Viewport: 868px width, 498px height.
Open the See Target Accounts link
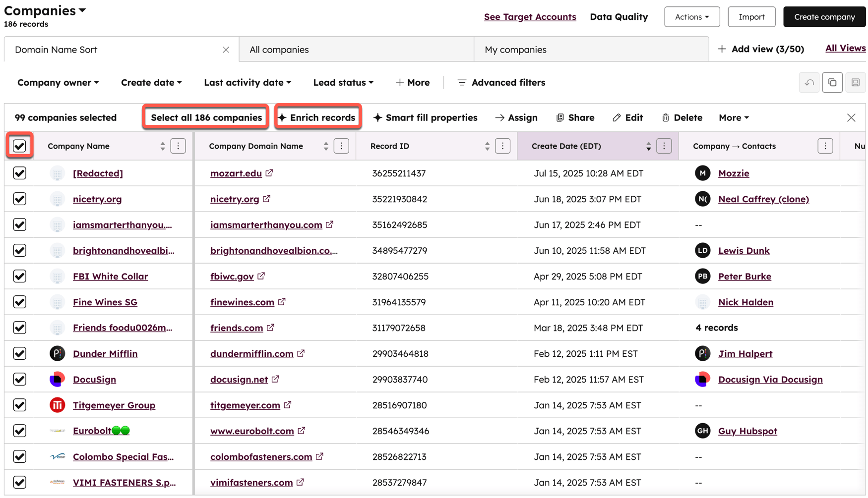530,16
